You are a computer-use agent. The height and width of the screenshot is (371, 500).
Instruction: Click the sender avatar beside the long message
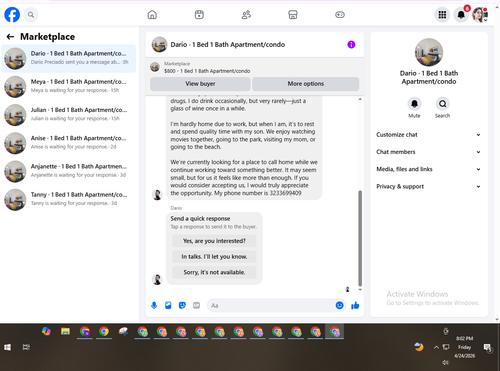point(157,195)
